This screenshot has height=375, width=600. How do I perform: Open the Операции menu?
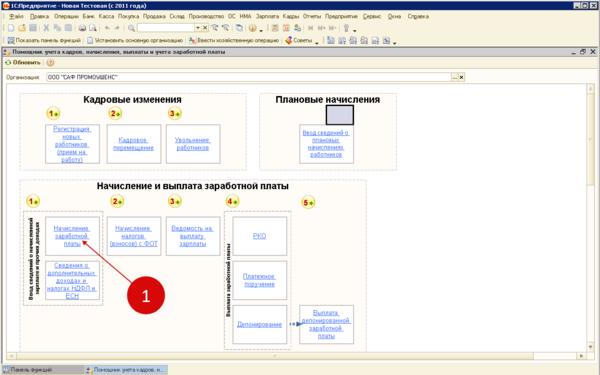(x=66, y=16)
